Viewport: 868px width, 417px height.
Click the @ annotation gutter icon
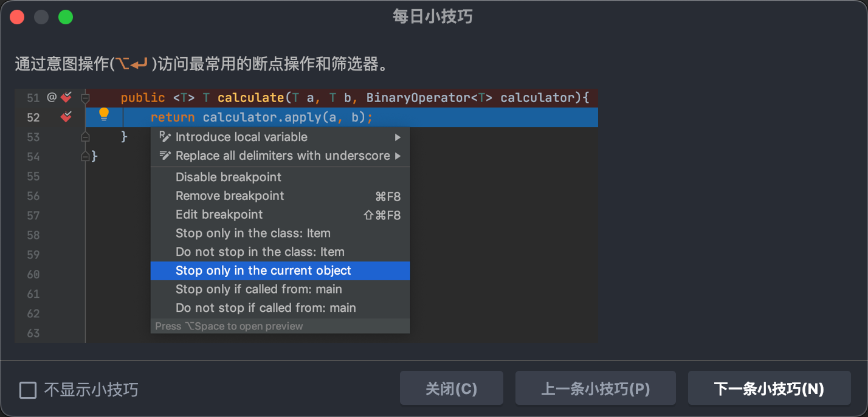[52, 97]
